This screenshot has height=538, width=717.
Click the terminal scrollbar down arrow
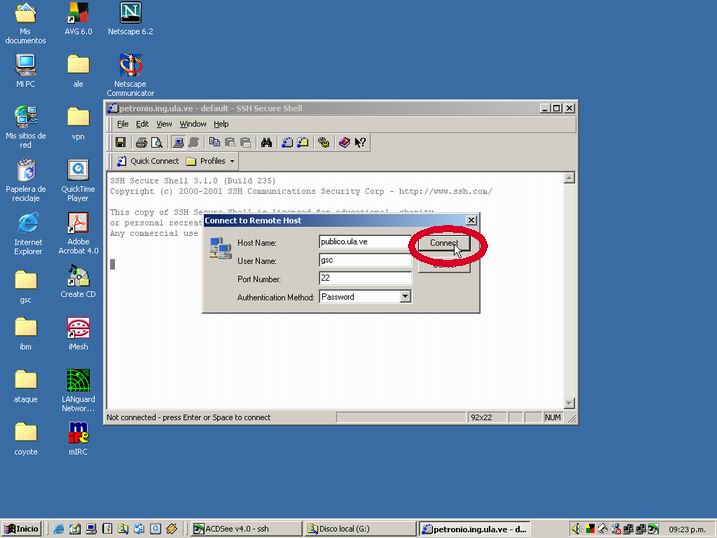click(569, 403)
